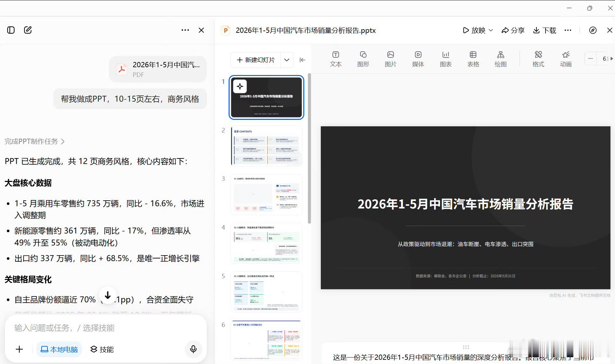Toggle the chat sidebar panel icon
Viewport: 615px width, 364px height.
11,30
